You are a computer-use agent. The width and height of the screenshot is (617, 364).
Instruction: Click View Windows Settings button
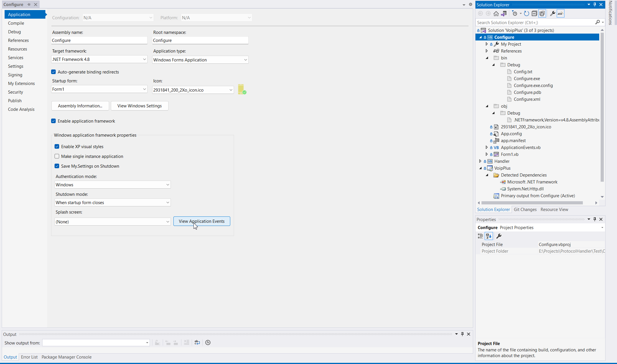140,106
